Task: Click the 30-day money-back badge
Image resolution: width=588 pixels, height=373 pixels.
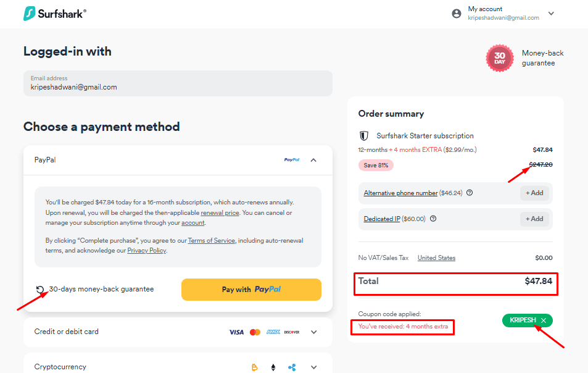Action: (x=500, y=58)
